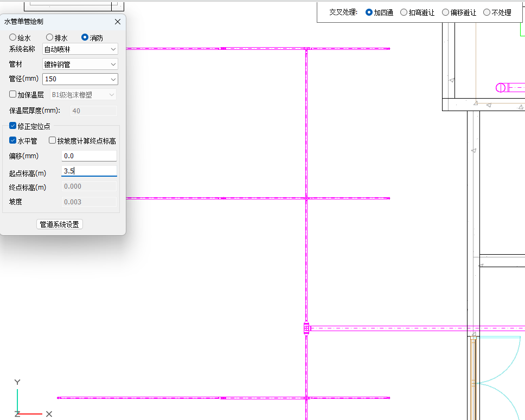Select 不处理 crossing option

(x=487, y=12)
